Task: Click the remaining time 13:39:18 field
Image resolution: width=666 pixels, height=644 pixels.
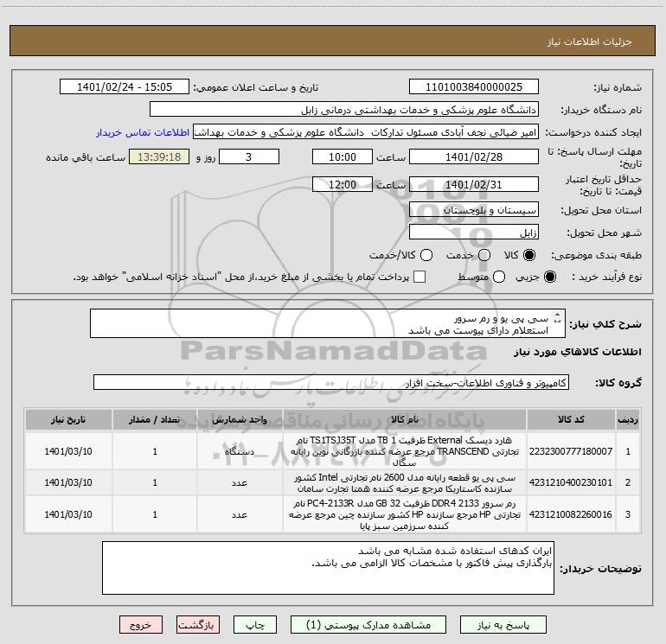Action: pos(159,156)
